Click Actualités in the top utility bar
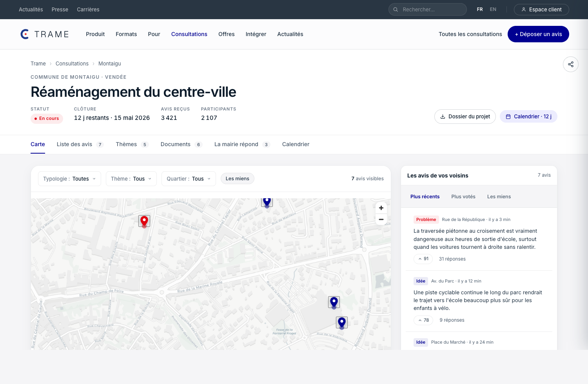Viewport: 588px width, 384px height. [x=31, y=9]
